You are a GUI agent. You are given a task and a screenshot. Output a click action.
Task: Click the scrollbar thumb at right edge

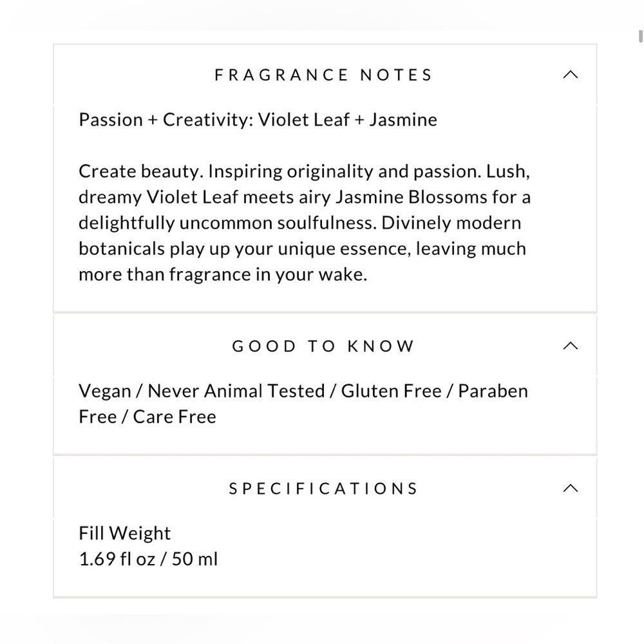(x=640, y=36)
